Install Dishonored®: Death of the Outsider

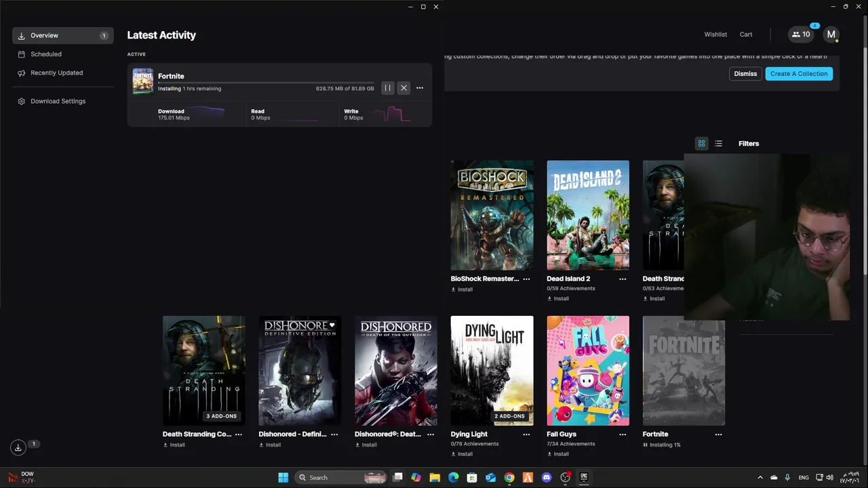pyautogui.click(x=366, y=445)
